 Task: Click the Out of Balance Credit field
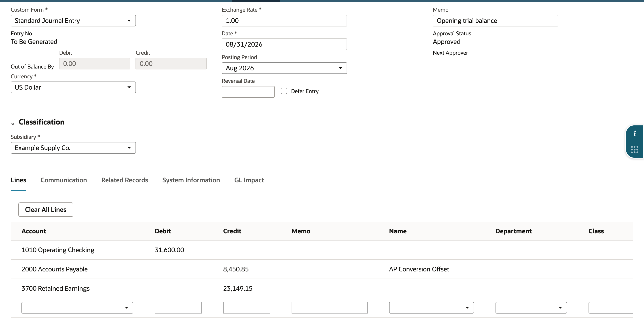tap(171, 64)
